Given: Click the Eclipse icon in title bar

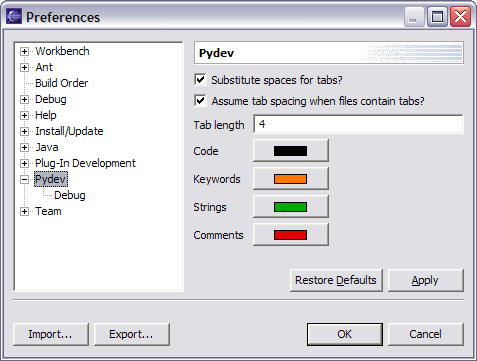Looking at the screenshot, I should [14, 16].
